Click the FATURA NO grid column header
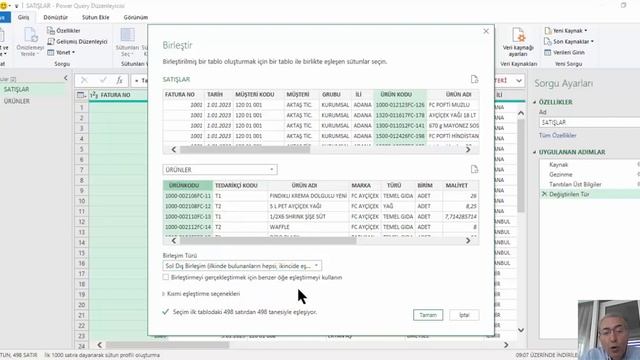The image size is (640, 360). (118, 95)
